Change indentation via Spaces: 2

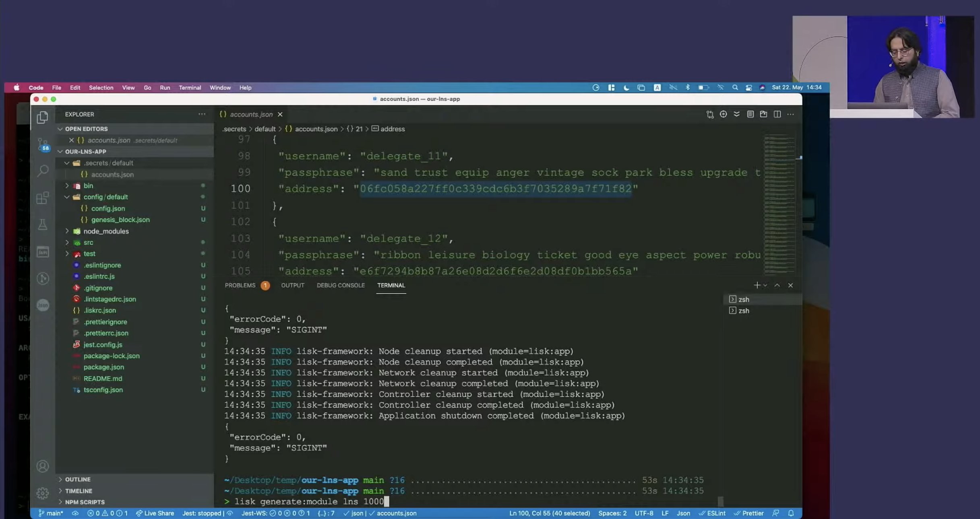point(612,513)
